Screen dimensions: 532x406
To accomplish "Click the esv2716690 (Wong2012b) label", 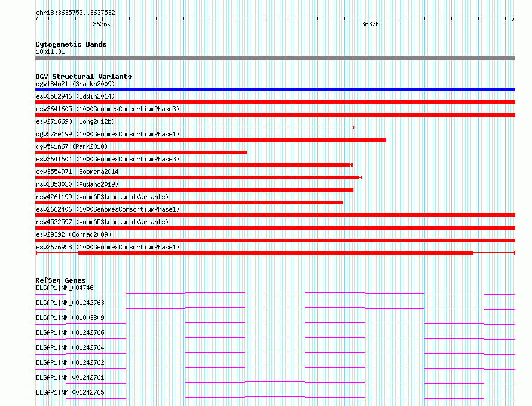I will pos(75,121).
